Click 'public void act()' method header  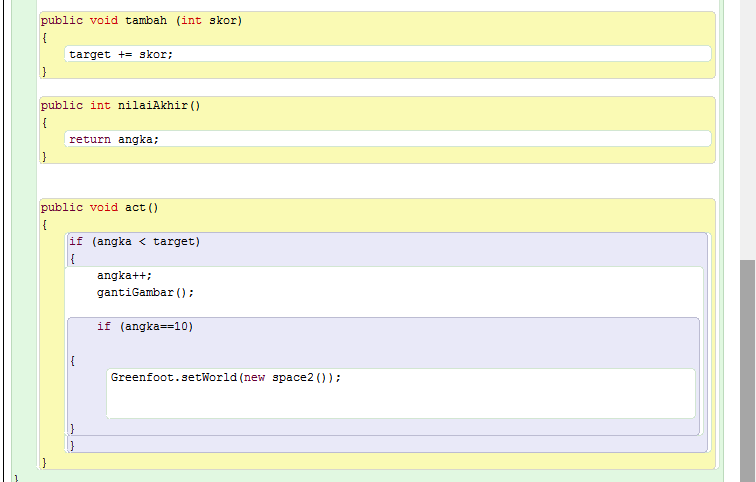[99, 207]
